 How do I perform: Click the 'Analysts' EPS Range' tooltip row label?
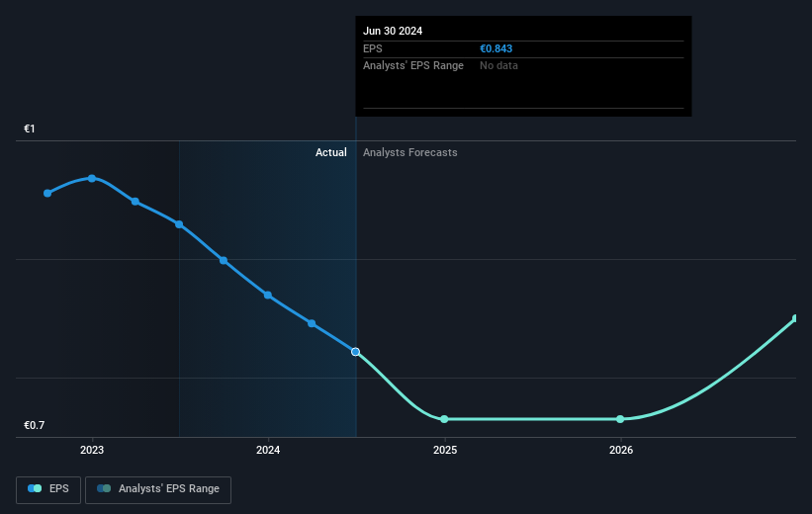(413, 66)
